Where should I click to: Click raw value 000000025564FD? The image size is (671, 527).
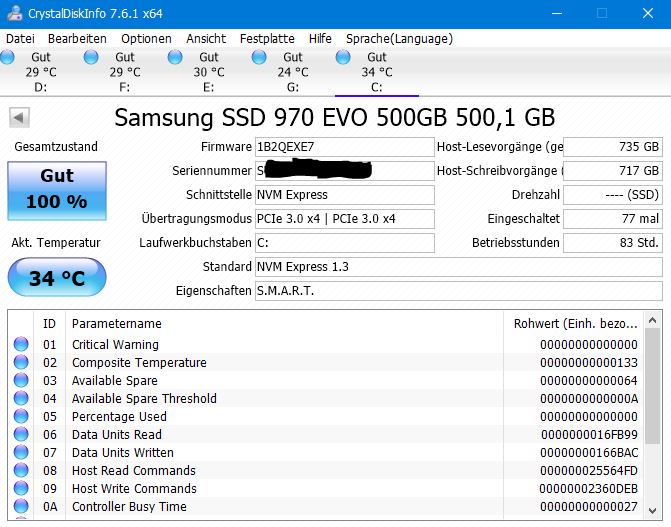(x=589, y=470)
